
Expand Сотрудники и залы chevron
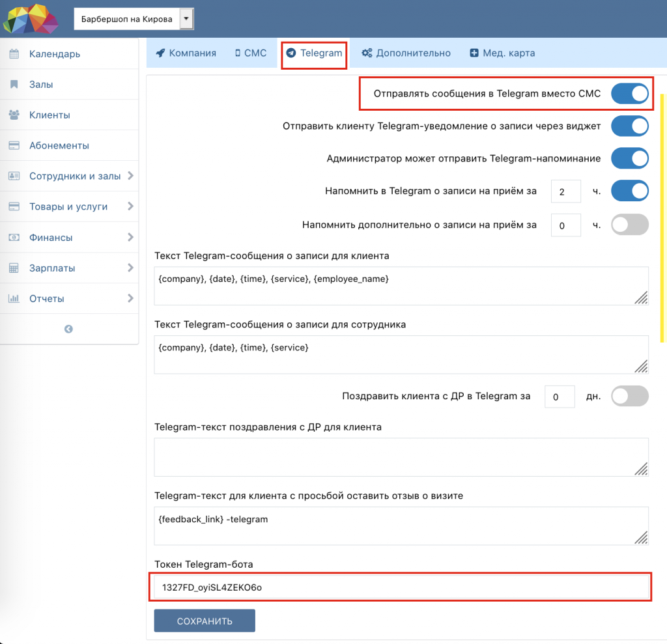(x=130, y=176)
